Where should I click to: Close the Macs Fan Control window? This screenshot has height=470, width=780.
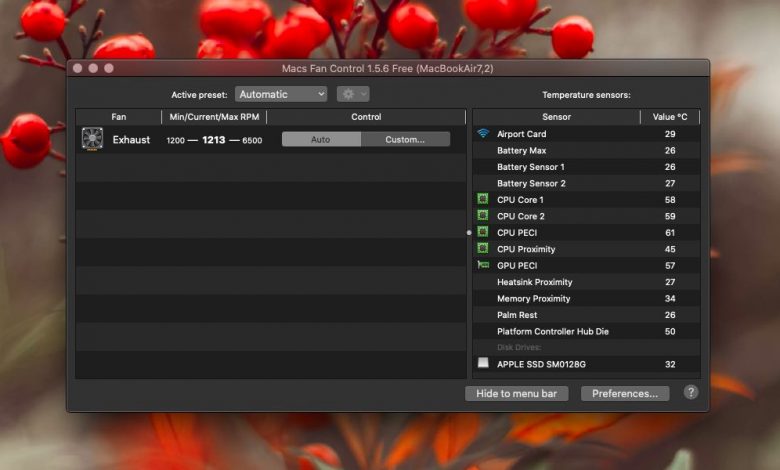[x=78, y=68]
